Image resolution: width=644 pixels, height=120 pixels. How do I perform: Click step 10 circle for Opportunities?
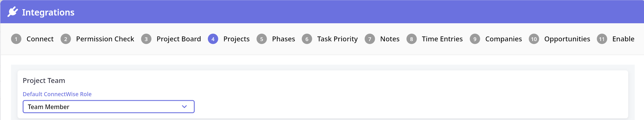pyautogui.click(x=534, y=39)
